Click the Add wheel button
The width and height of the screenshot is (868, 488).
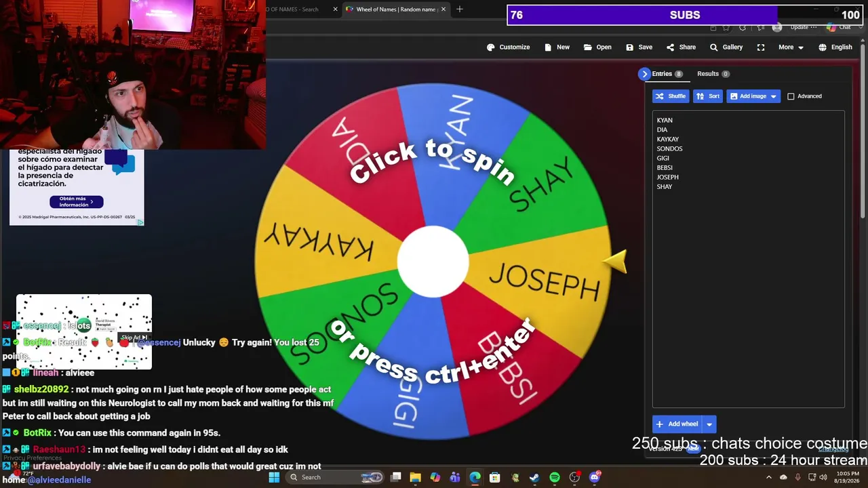click(677, 424)
